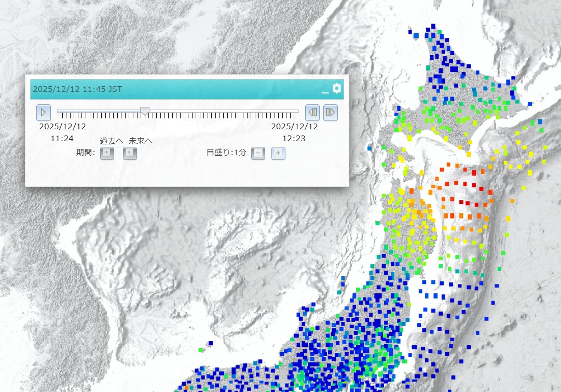This screenshot has width=561, height=392.
Task: Decrease tick interval with minus button
Action: (258, 153)
